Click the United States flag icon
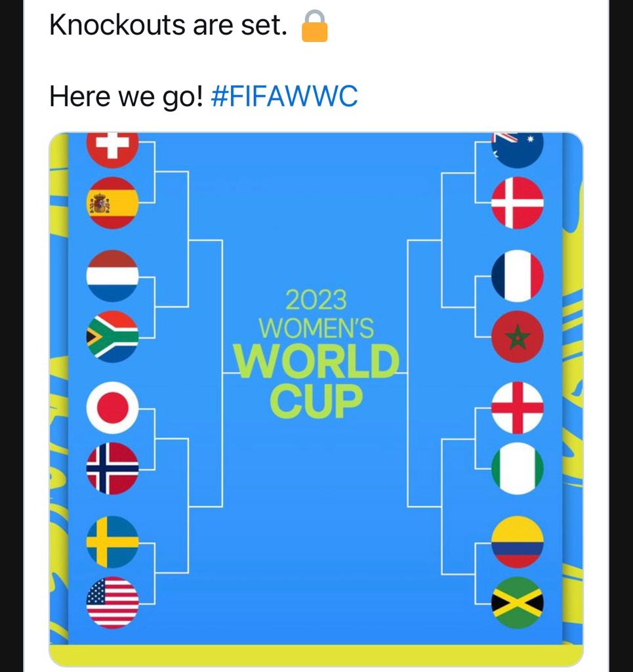 [x=112, y=602]
